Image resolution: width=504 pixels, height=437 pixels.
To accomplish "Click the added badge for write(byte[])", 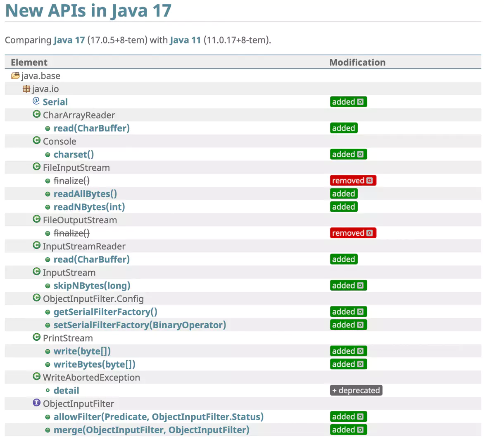I will 348,351.
